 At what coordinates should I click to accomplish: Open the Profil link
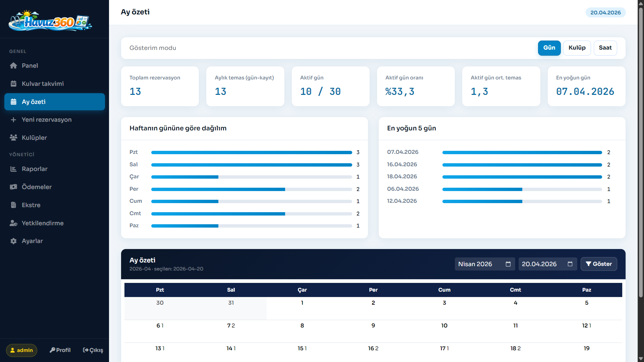pyautogui.click(x=60, y=350)
